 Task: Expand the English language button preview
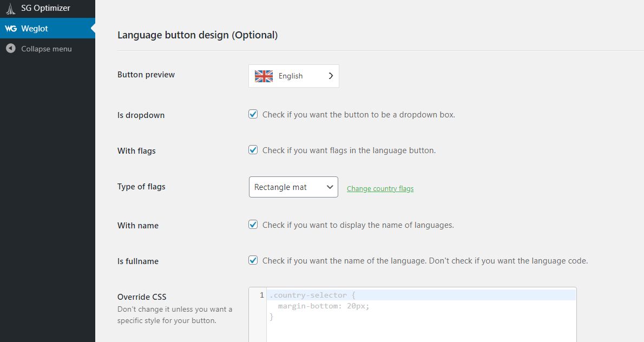(x=293, y=76)
